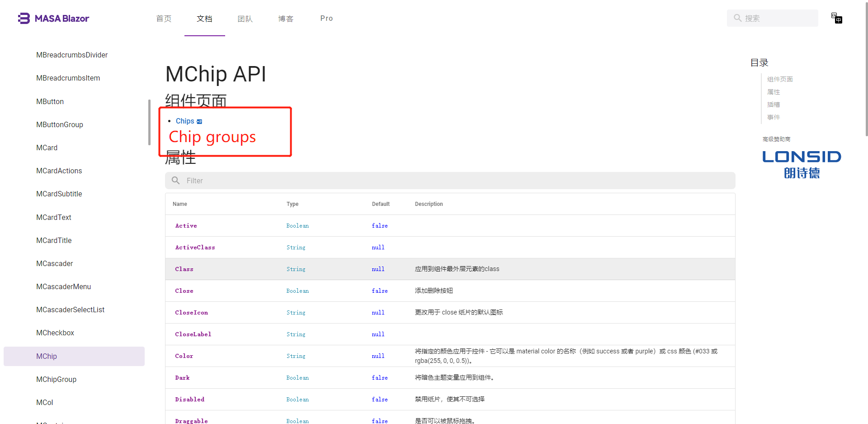868x424 pixels.
Task: Click inside the Filter input field
Action: click(316, 180)
